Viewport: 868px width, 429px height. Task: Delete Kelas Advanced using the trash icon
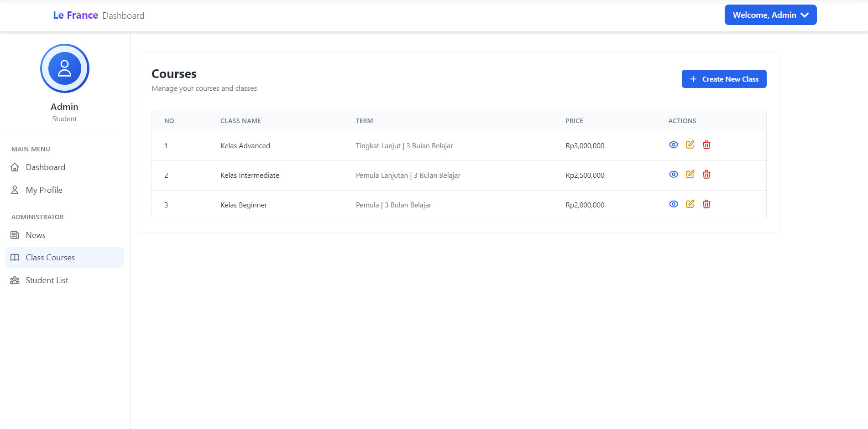click(x=706, y=145)
